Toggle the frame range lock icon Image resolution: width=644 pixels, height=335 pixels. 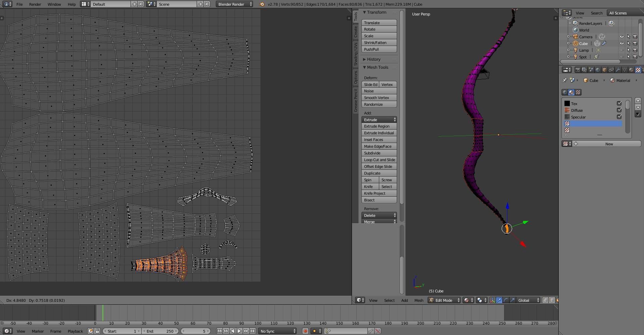98,331
